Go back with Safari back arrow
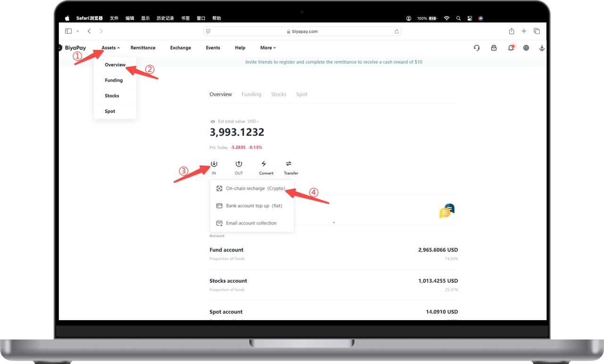 coord(89,31)
